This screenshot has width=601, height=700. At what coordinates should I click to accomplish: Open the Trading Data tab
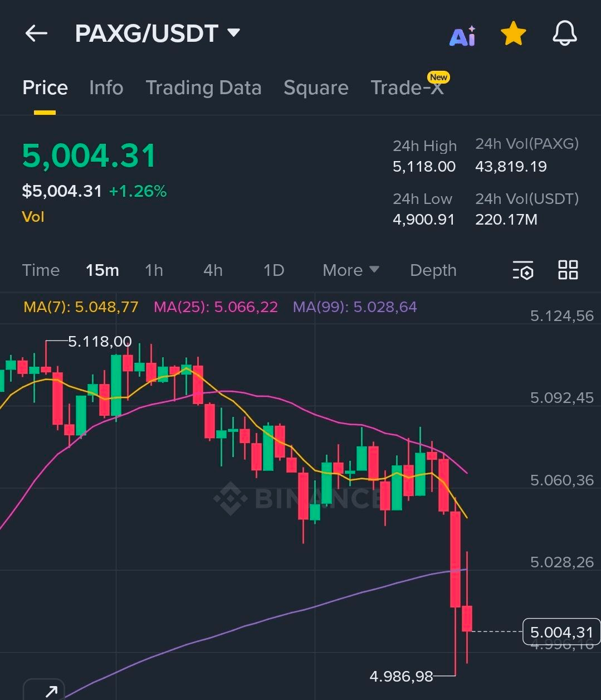tap(203, 87)
